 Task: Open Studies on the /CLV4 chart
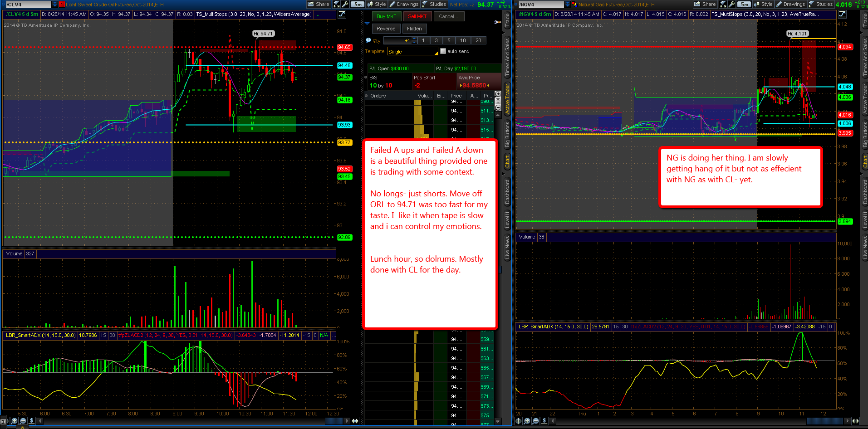pyautogui.click(x=434, y=4)
